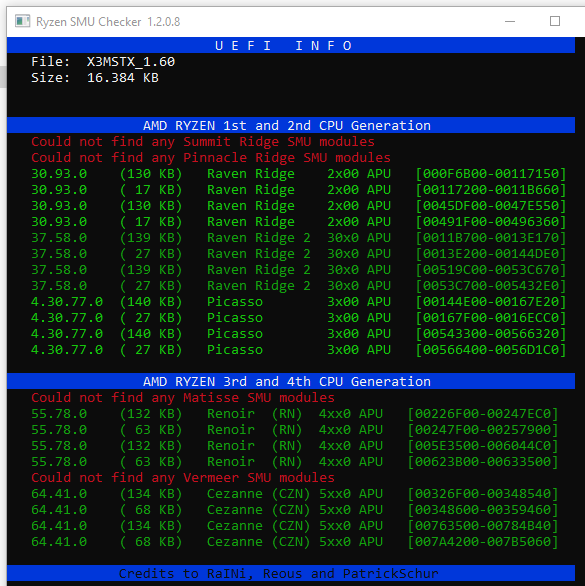Click address range [00623B00-00633500]

pos(483,462)
